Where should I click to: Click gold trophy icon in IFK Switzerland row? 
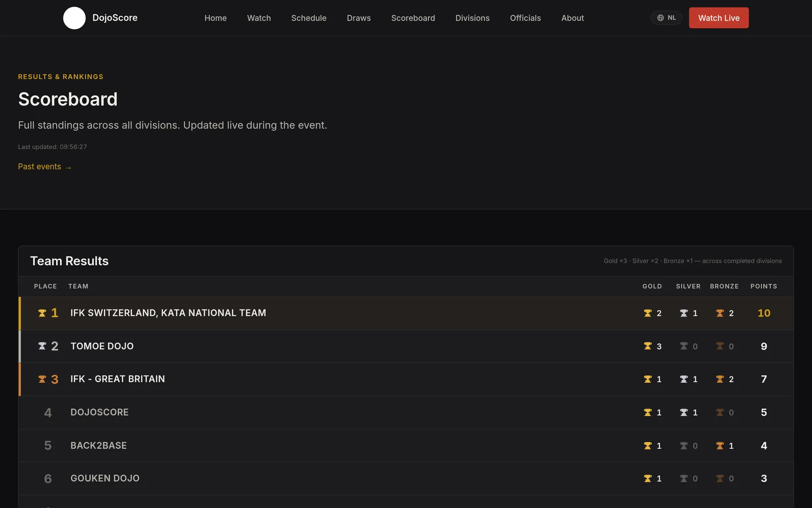point(648,313)
